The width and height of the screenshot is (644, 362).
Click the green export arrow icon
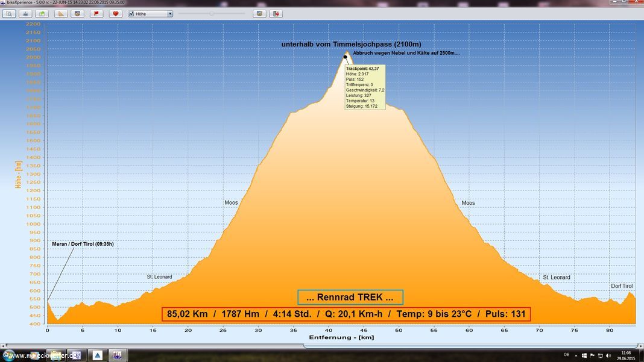click(x=41, y=13)
